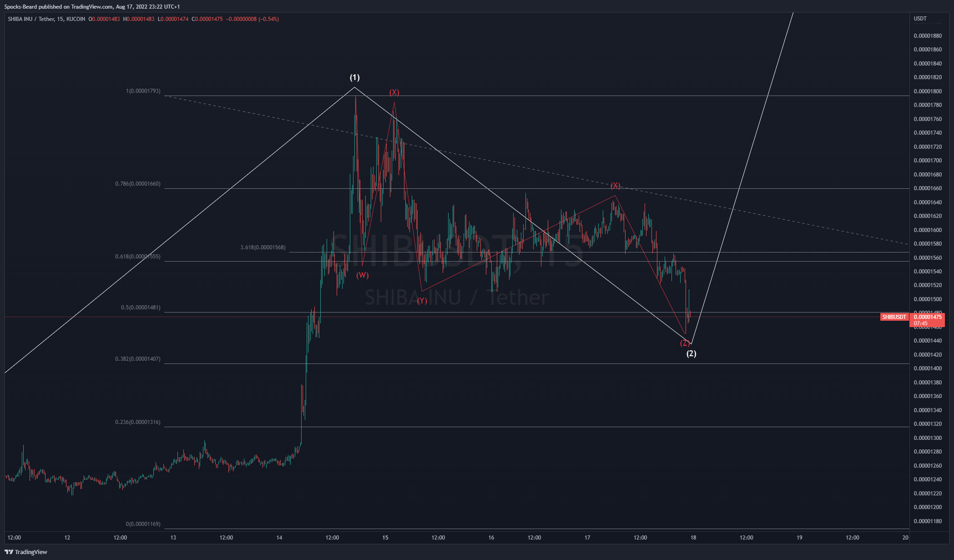Click the SHIBA INU / Tether symbol title

coord(31,19)
